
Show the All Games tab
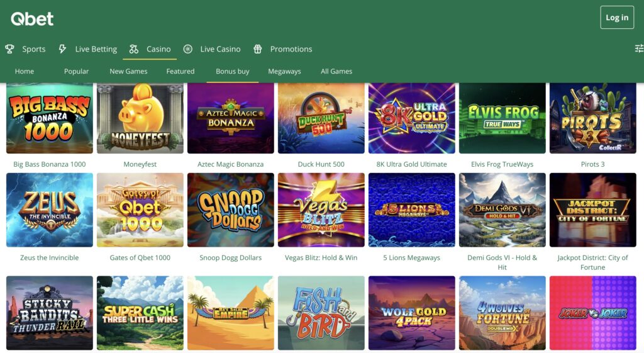336,71
